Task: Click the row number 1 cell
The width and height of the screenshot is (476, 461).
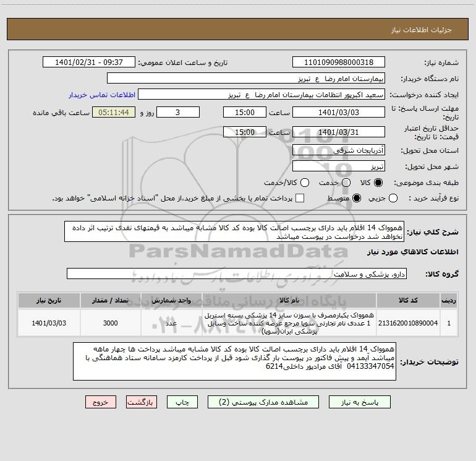Action: click(449, 323)
